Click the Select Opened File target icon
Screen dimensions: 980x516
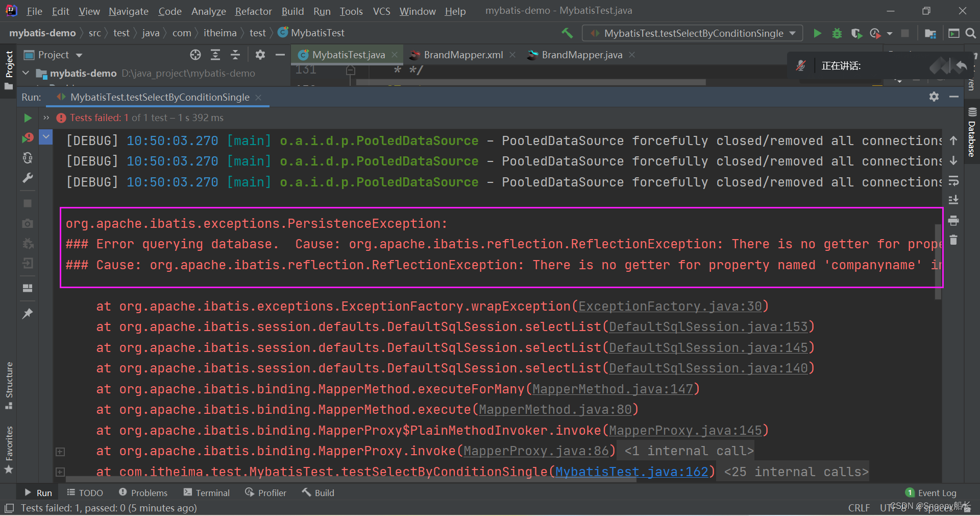click(195, 55)
